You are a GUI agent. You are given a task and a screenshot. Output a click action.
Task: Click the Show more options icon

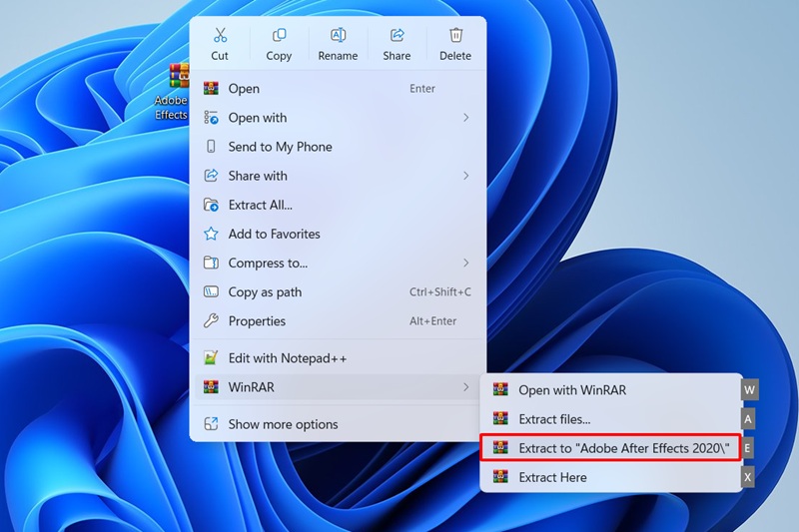[x=211, y=424]
